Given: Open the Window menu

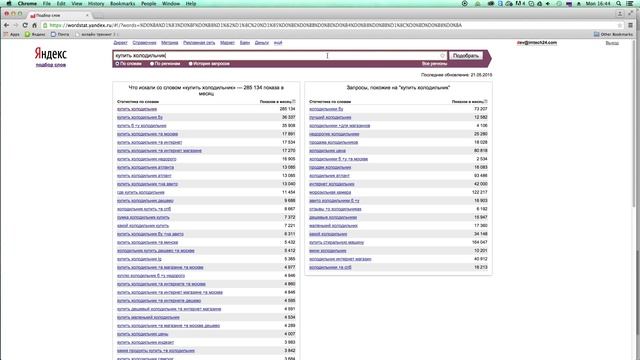Looking at the screenshot, I should (171, 4).
